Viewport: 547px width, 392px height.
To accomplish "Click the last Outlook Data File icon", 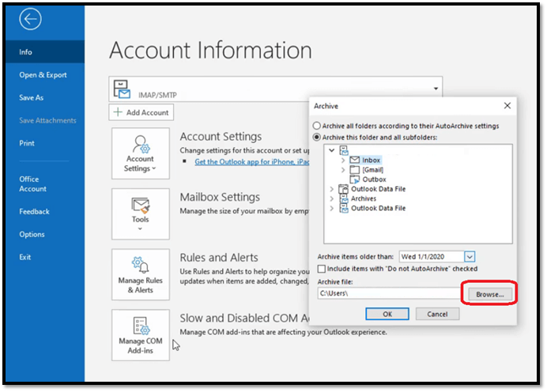I will click(x=344, y=208).
